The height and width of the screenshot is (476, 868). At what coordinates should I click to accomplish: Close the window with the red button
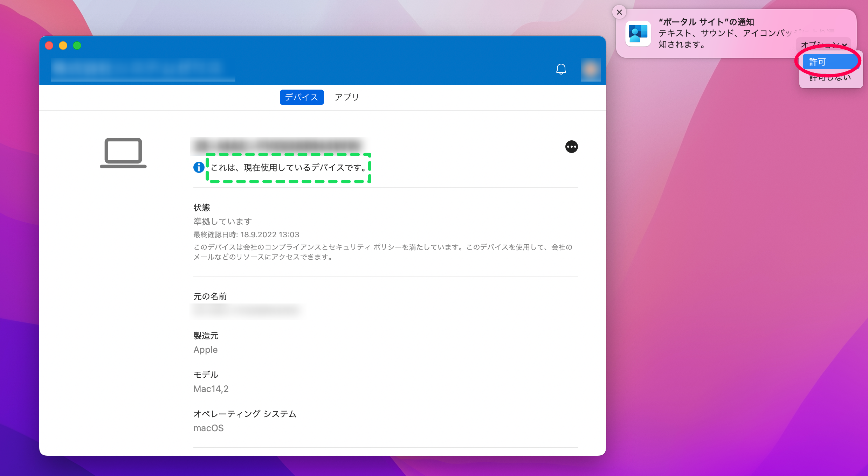(49, 45)
